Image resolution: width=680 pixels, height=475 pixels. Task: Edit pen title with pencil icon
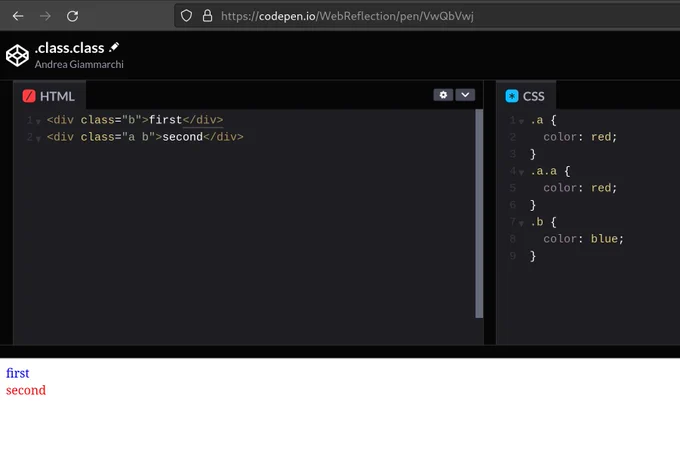[114, 47]
